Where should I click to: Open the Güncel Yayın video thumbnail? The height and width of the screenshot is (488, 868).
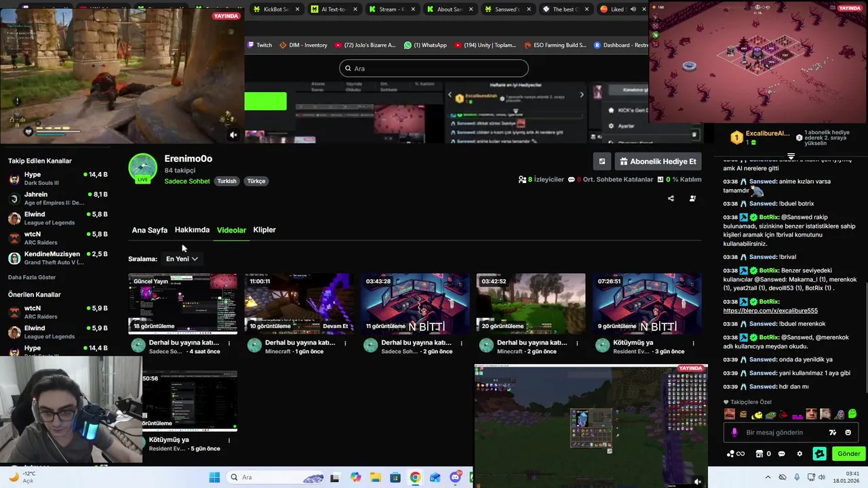[183, 304]
